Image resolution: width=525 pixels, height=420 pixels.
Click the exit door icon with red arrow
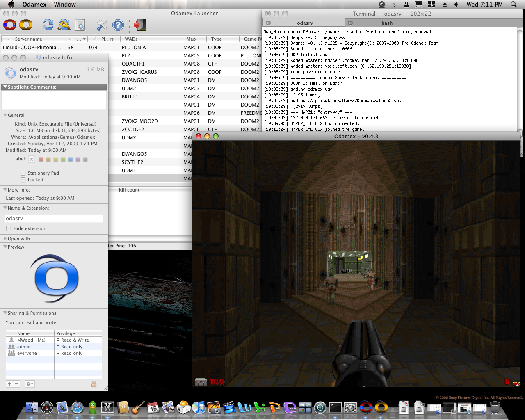[140, 25]
